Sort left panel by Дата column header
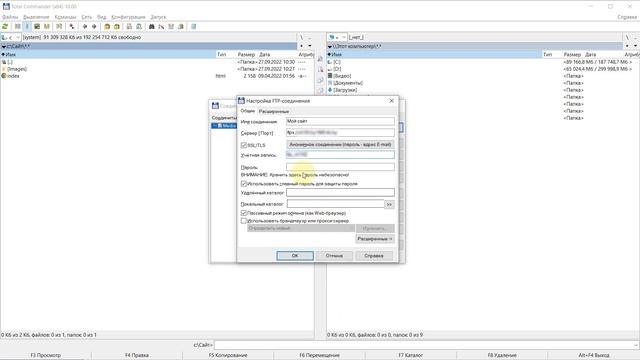 tap(265, 54)
